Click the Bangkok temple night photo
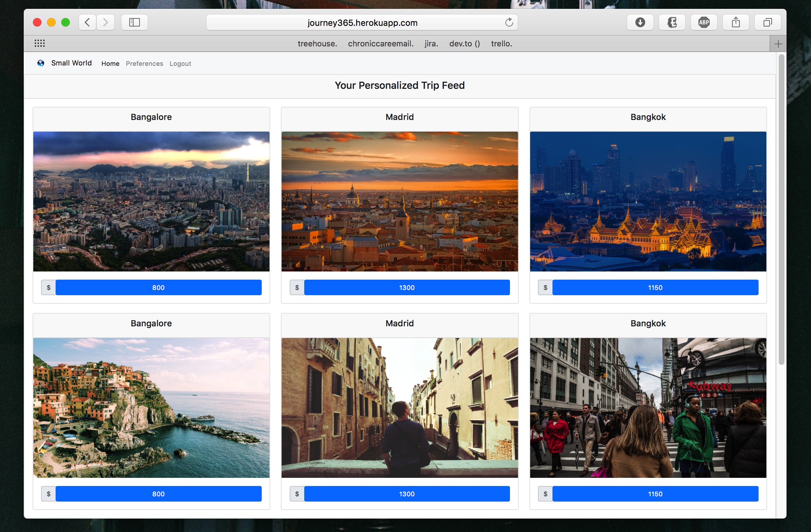The image size is (811, 532). pos(648,201)
